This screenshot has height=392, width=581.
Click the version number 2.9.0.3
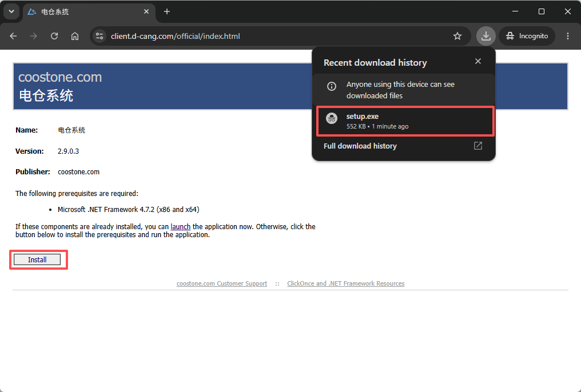click(x=68, y=151)
